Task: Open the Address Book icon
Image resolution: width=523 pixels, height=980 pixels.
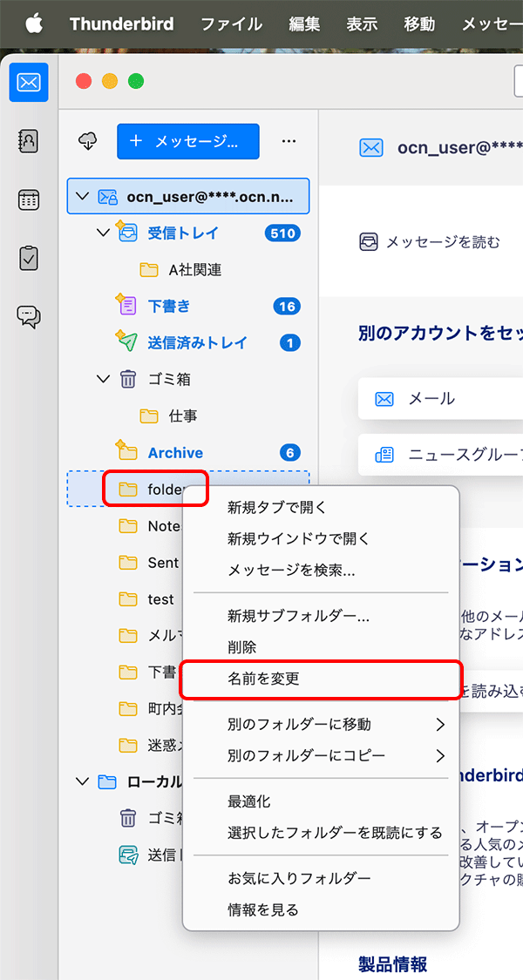Action: 29,141
